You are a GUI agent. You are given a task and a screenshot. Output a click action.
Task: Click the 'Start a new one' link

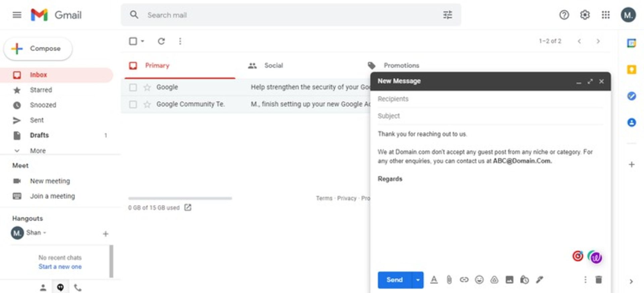pyautogui.click(x=60, y=266)
